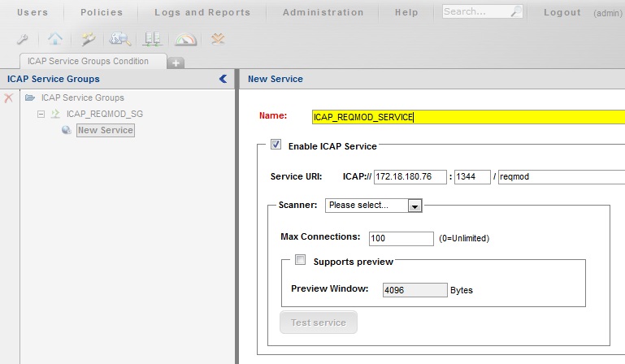Open the magnifier search-policy toolbar icon
This screenshot has height=364, width=625.
point(121,39)
